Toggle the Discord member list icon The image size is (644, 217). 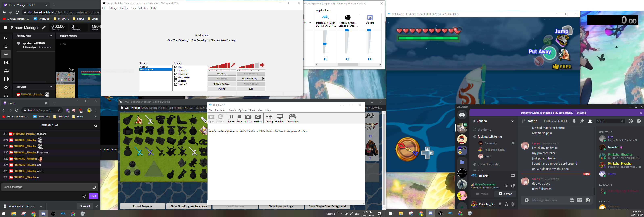click(x=590, y=121)
